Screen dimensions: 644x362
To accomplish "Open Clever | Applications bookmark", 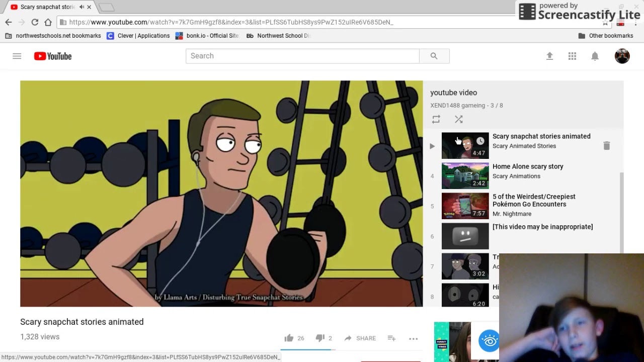I will [138, 36].
